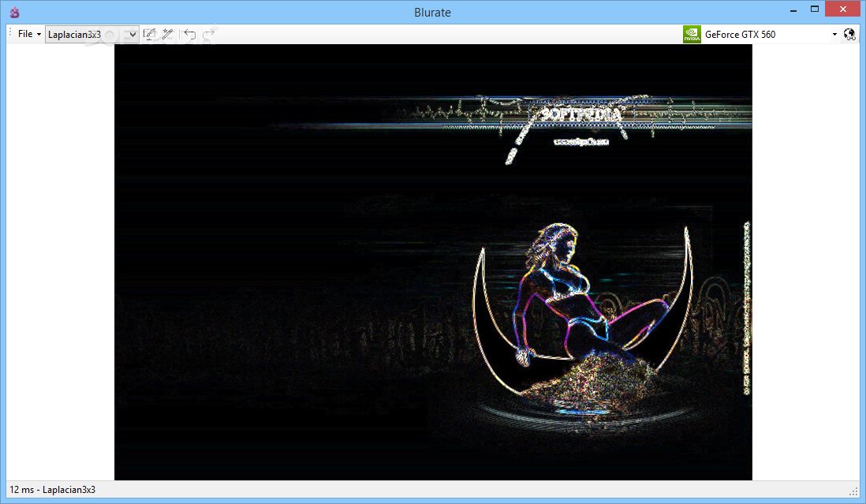Image resolution: width=866 pixels, height=504 pixels.
Task: Click the undo arrow icon
Action: point(189,34)
